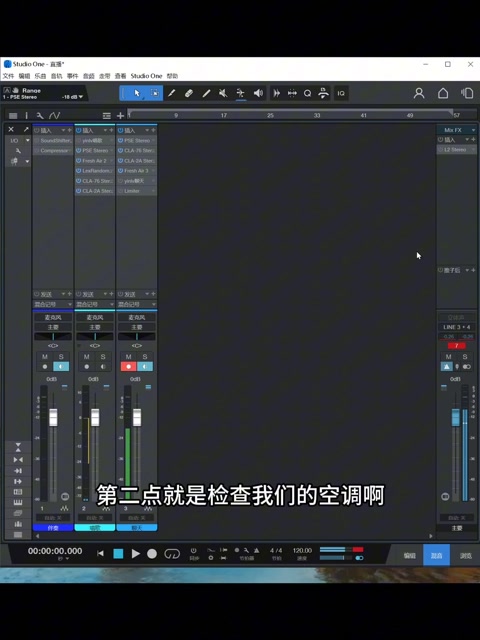Open the Studio One menu

point(147,76)
